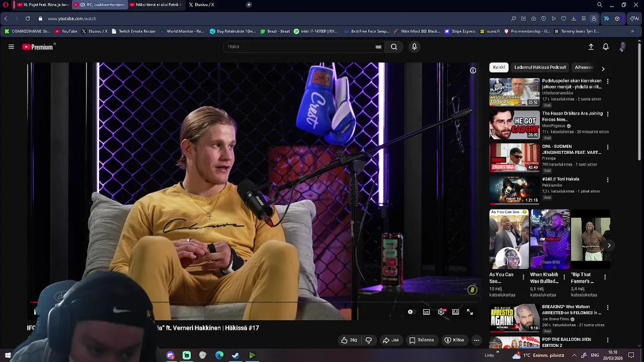This screenshot has width=644, height=362.
Task: Open the Buy Retatrutide 10mg bookmark
Action: [x=233, y=31]
